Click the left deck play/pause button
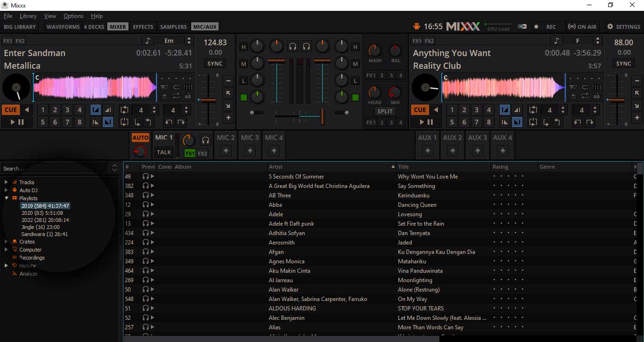644x342 pixels. pos(17,122)
